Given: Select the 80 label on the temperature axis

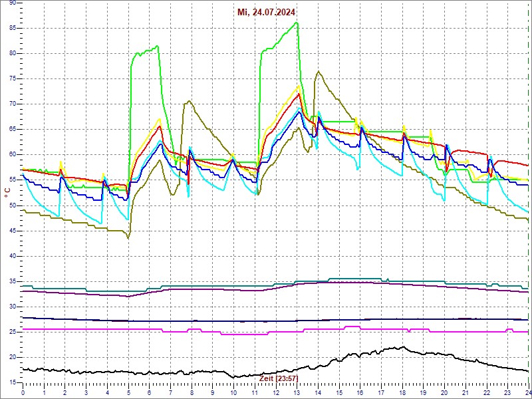Looking at the screenshot, I should (13, 54).
